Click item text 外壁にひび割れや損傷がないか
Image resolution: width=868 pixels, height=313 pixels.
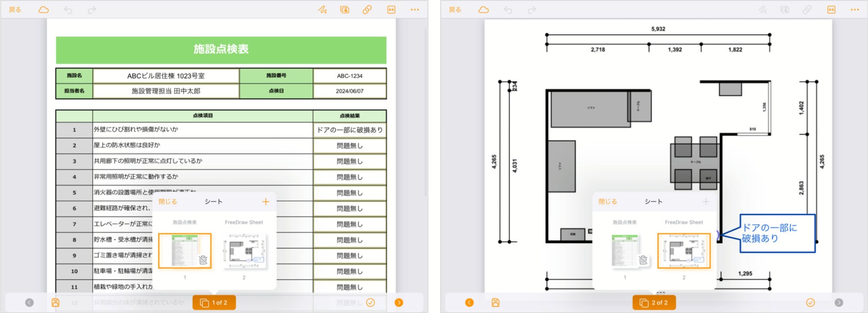pos(136,129)
